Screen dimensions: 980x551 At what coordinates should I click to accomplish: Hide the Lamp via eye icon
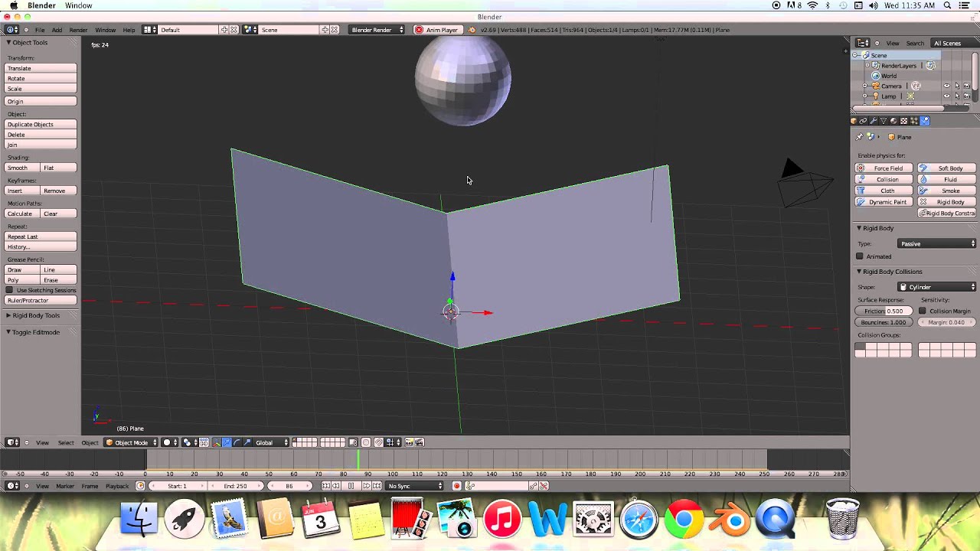pos(946,96)
